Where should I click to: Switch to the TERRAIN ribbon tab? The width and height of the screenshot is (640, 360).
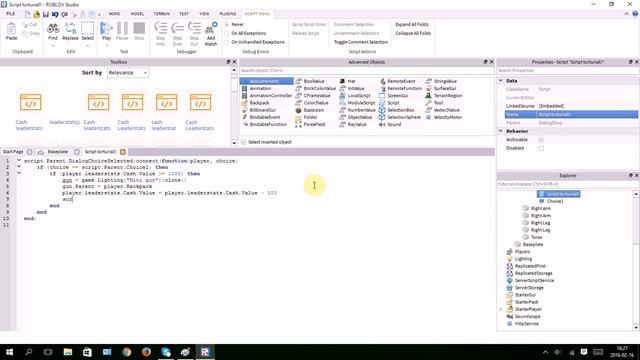coord(162,14)
